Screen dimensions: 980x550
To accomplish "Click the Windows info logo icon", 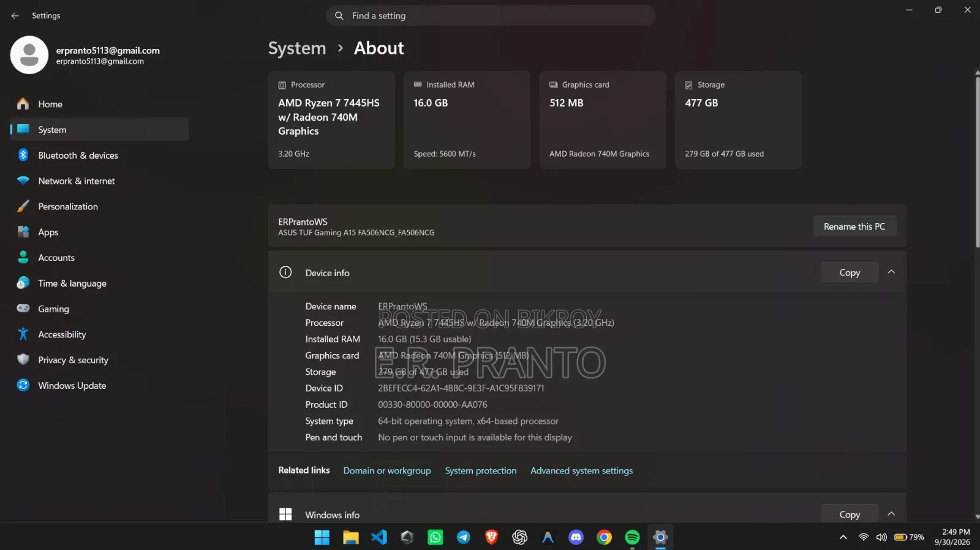I will click(x=285, y=514).
